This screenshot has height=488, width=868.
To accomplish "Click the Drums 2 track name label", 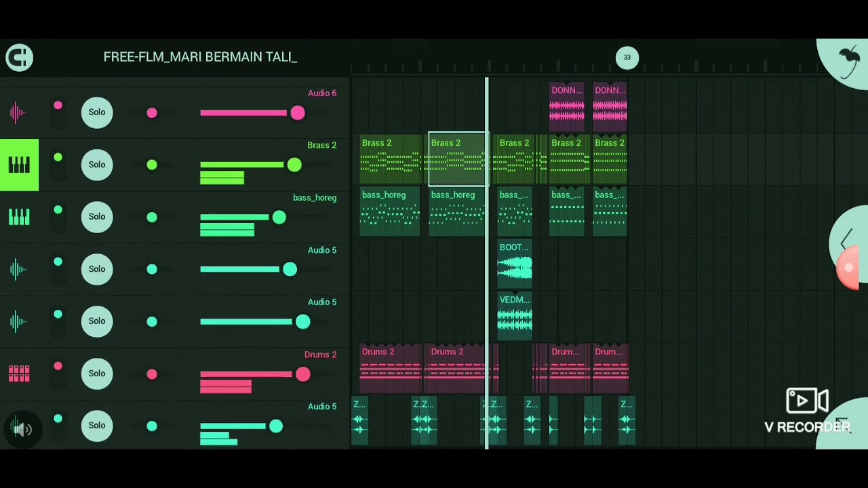I will click(x=320, y=354).
